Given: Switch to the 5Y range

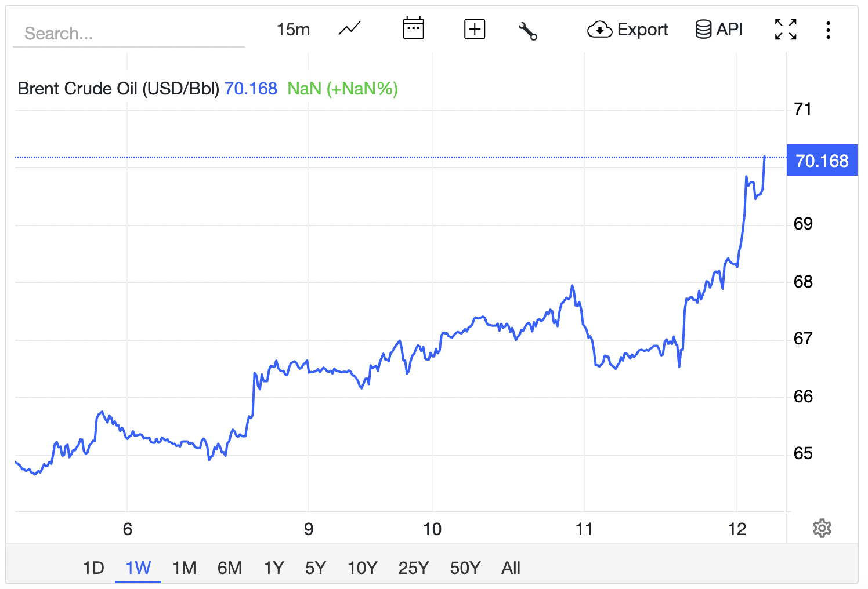Looking at the screenshot, I should click(316, 568).
